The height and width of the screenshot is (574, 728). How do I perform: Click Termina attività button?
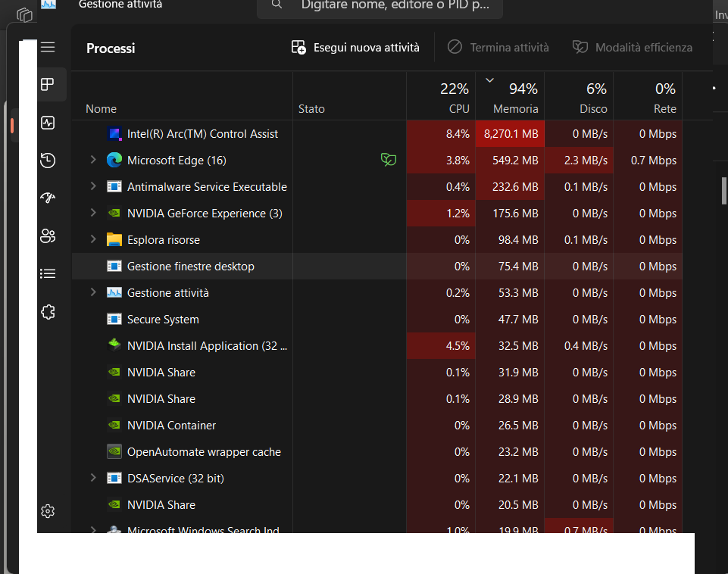[498, 48]
